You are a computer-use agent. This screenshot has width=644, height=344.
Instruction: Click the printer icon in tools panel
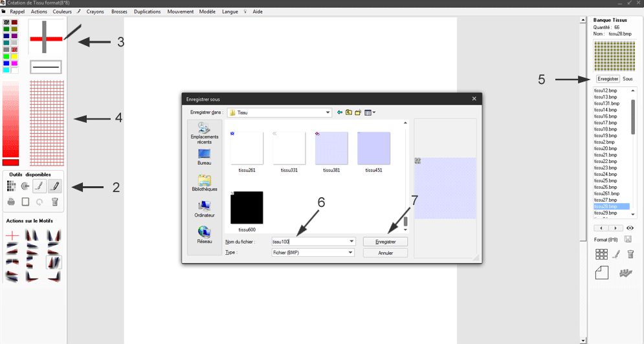coord(11,202)
